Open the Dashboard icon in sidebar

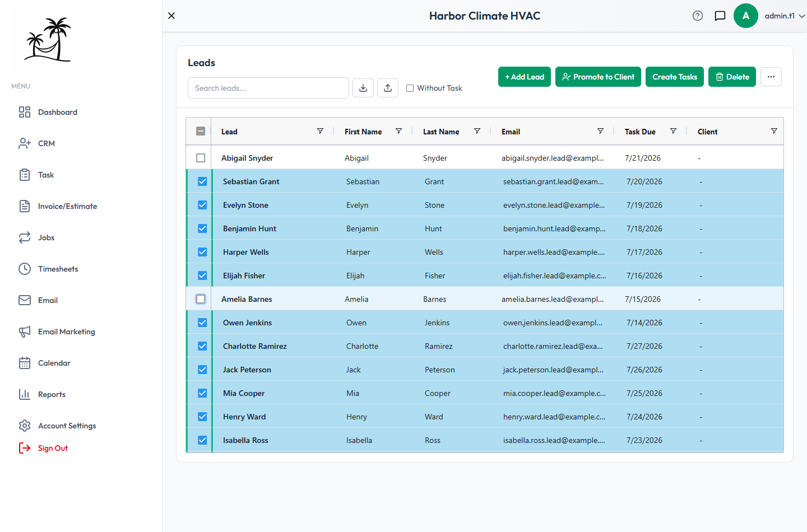(25, 112)
